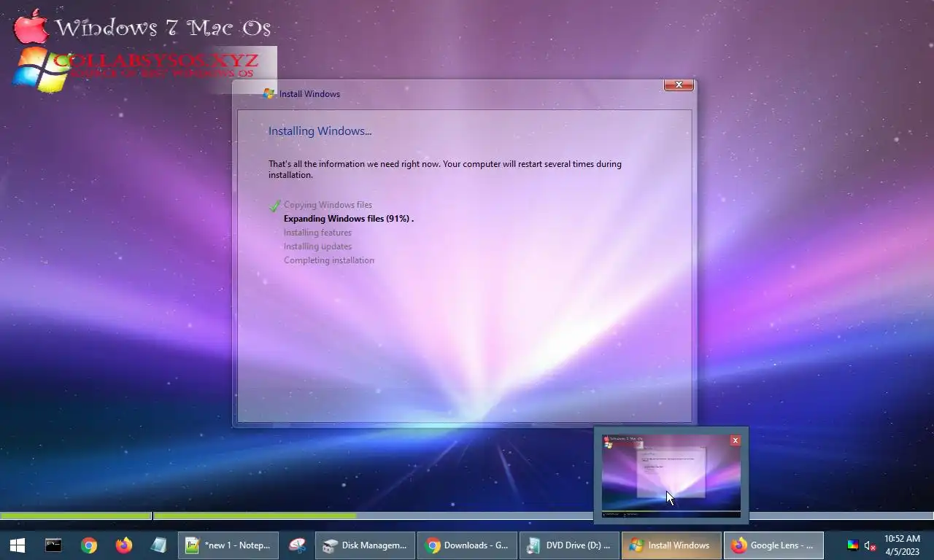Open the clock showing 10:52 AM

pos(902,545)
